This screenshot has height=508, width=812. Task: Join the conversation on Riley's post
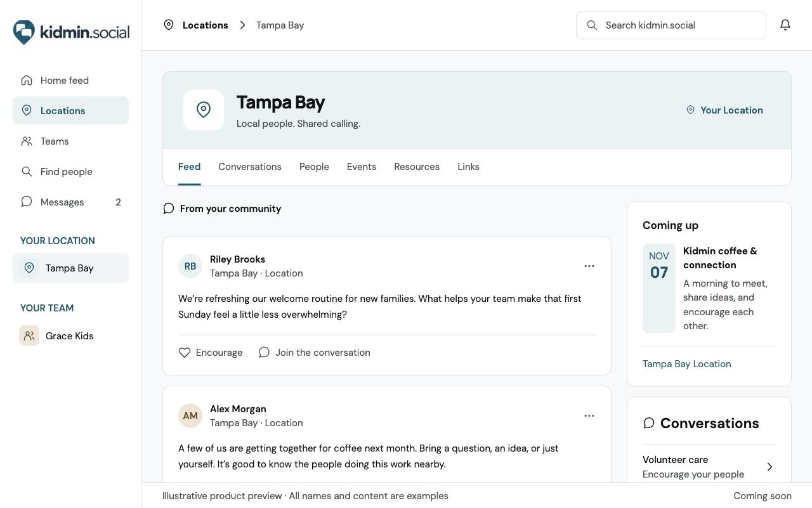point(314,353)
